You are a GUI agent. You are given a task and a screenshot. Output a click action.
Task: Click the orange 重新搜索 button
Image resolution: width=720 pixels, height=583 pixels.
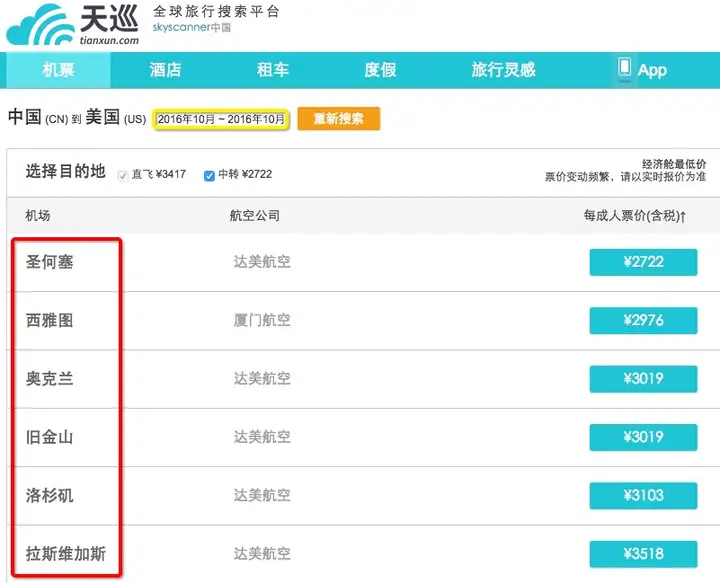pos(339,119)
